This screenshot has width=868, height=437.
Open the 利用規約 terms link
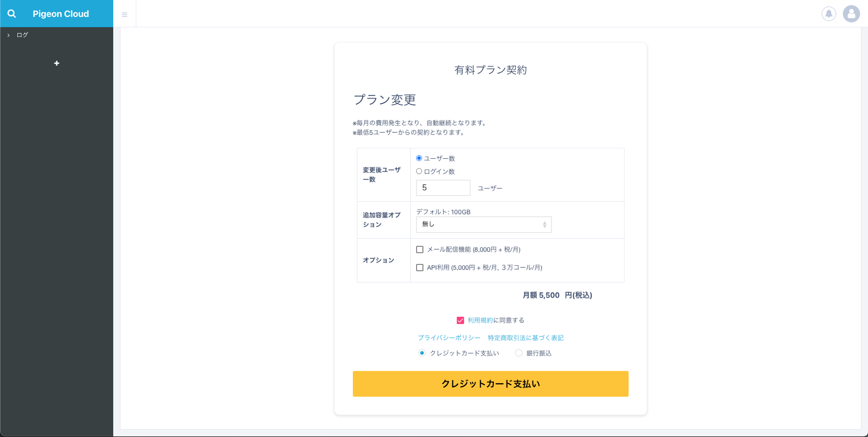coord(480,320)
